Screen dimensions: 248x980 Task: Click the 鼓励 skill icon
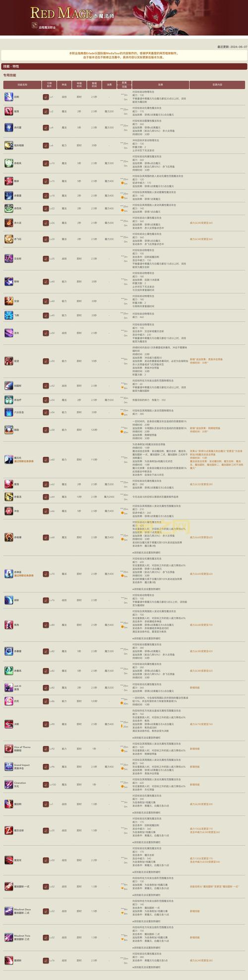9,429
